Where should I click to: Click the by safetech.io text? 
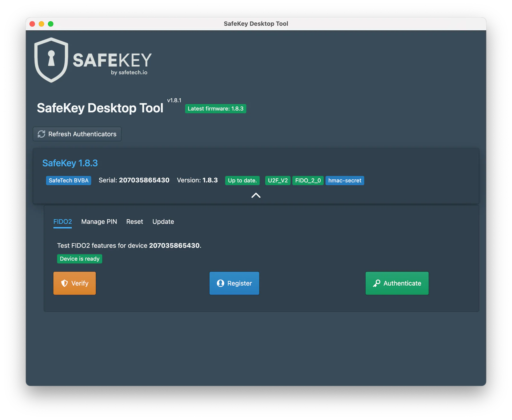pos(129,73)
